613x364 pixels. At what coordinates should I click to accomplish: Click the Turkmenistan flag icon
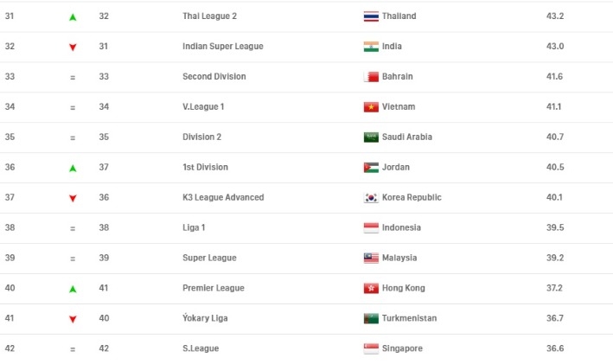[371, 319]
